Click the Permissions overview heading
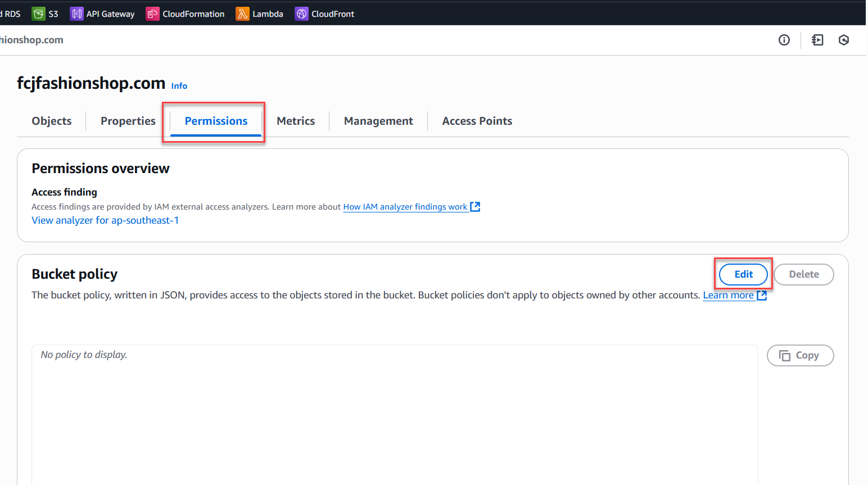Viewport: 868px width, 485px height. [101, 169]
